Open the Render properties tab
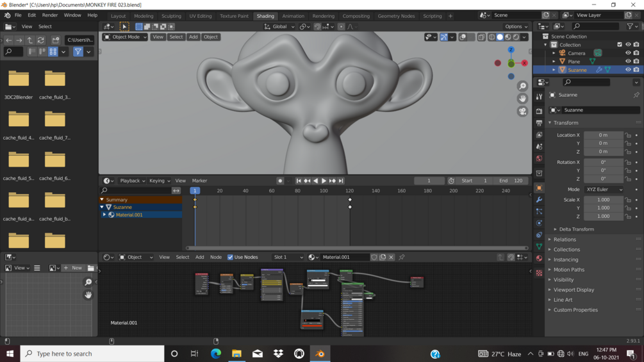Screen dimensions: 644x362 pos(540,111)
